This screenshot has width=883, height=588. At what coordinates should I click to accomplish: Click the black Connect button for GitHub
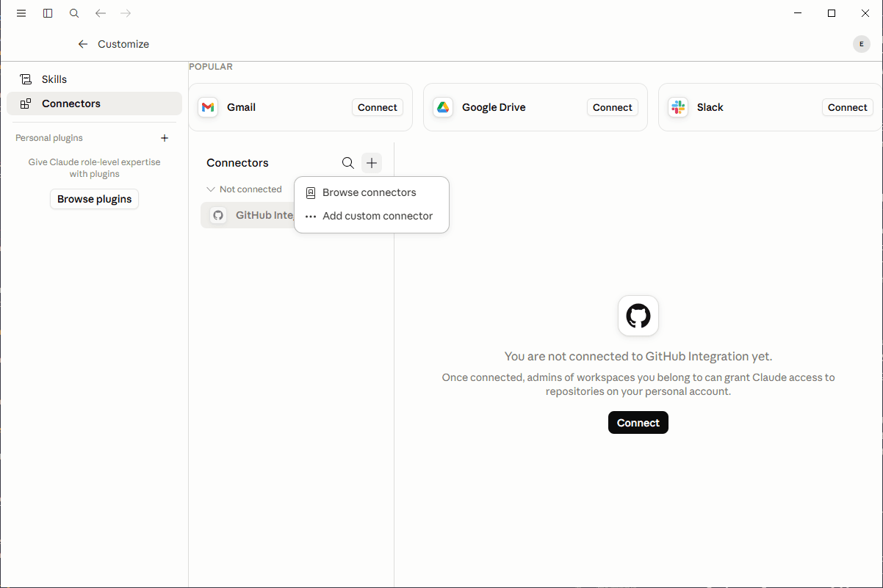coord(638,423)
